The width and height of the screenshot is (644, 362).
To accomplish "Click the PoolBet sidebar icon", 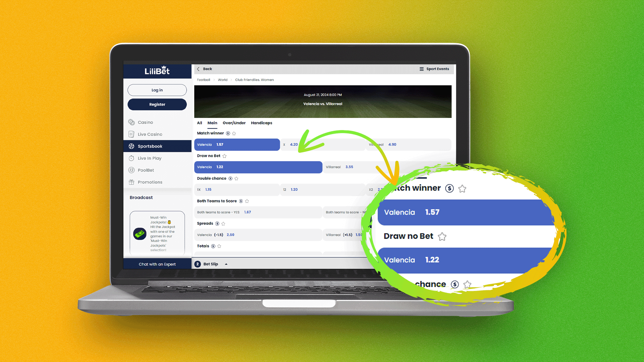I will [131, 170].
